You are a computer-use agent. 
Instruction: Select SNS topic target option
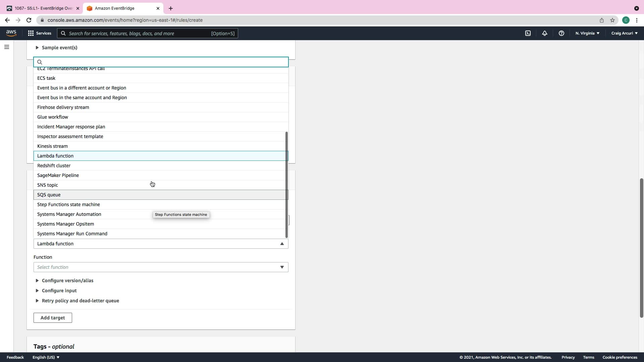tap(48, 185)
